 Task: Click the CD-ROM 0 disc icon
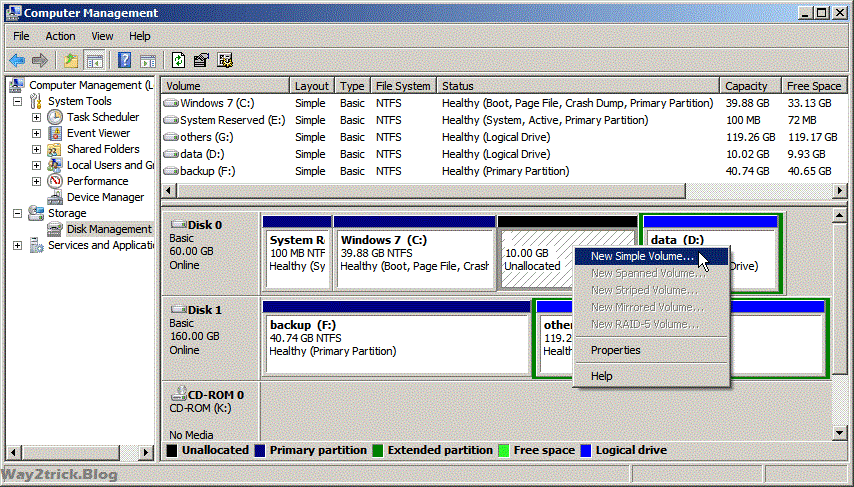179,393
